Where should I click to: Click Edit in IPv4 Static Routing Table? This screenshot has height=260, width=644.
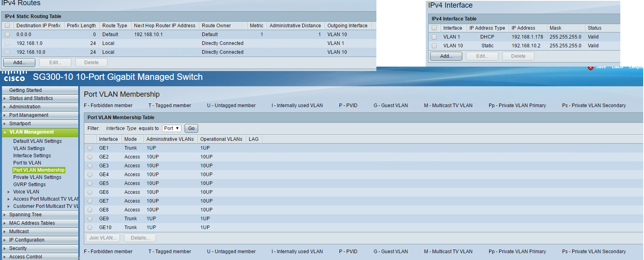tap(55, 63)
